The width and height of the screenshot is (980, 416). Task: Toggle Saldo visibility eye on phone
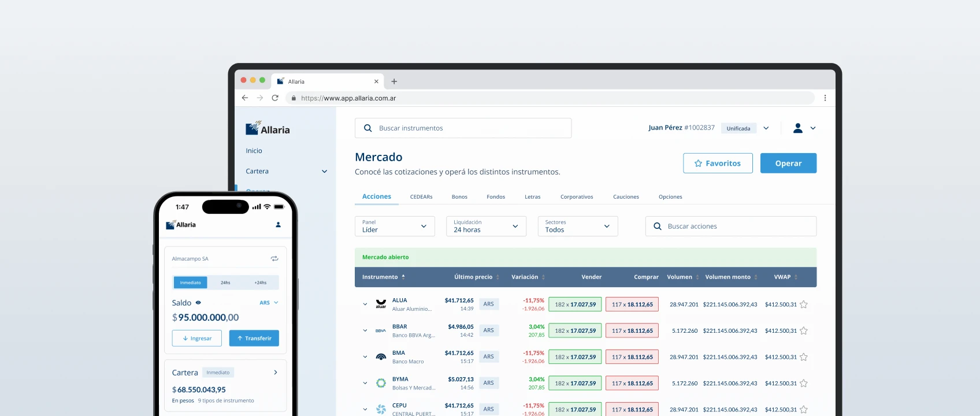pos(198,303)
